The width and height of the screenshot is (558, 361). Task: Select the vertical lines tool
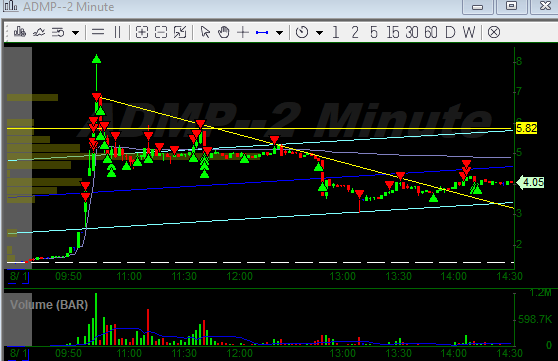(117, 32)
